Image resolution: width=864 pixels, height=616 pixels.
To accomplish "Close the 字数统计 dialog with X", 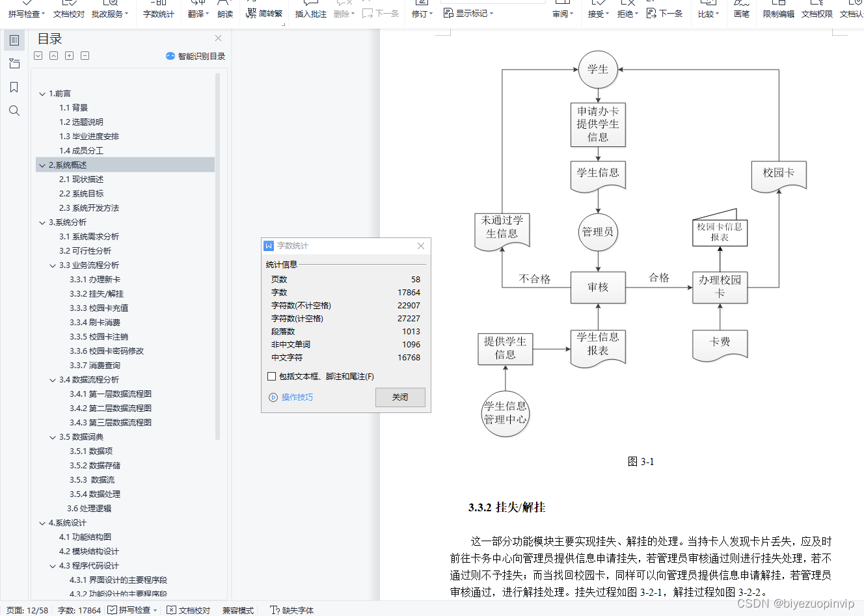I will (x=421, y=246).
